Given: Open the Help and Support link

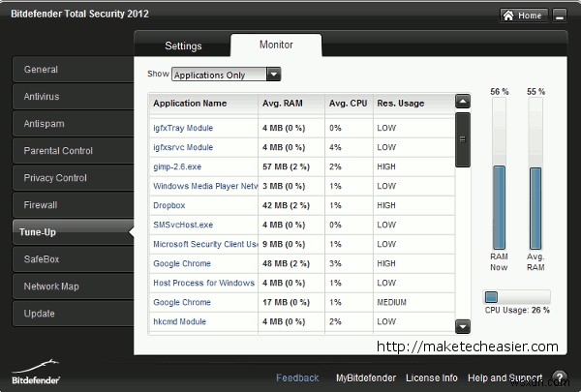Looking at the screenshot, I should (x=505, y=378).
